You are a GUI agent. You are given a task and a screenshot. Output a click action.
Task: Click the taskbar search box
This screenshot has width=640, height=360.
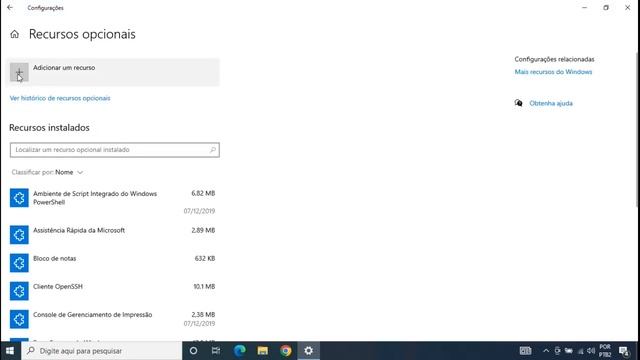tap(102, 351)
